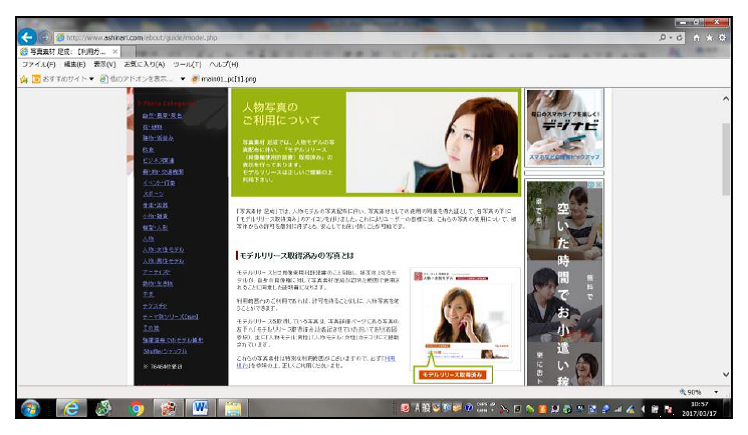Close the vertical ad with X icon
Viewport: 748px width, 435px height.
pos(599,185)
